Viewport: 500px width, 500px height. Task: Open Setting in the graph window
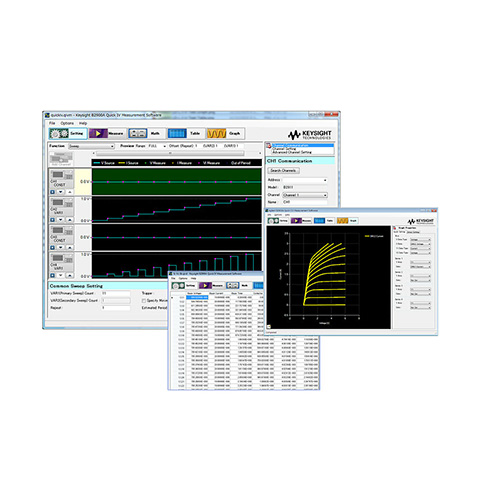click(278, 221)
